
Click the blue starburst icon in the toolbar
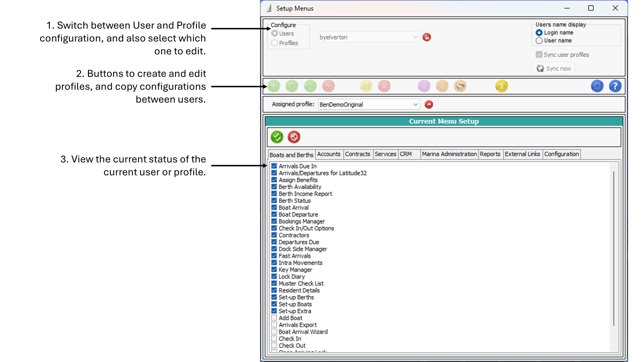[x=597, y=86]
